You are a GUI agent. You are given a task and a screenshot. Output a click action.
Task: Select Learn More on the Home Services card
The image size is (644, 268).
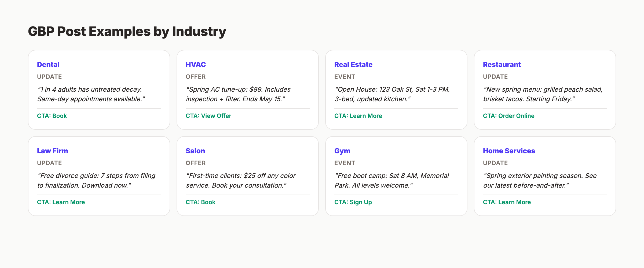[507, 202]
